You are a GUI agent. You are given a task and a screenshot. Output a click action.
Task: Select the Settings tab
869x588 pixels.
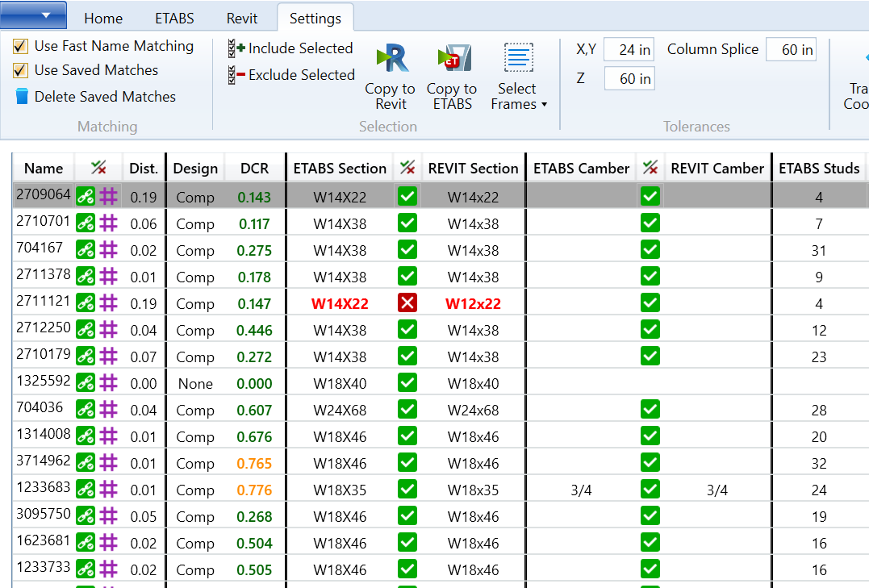(315, 19)
